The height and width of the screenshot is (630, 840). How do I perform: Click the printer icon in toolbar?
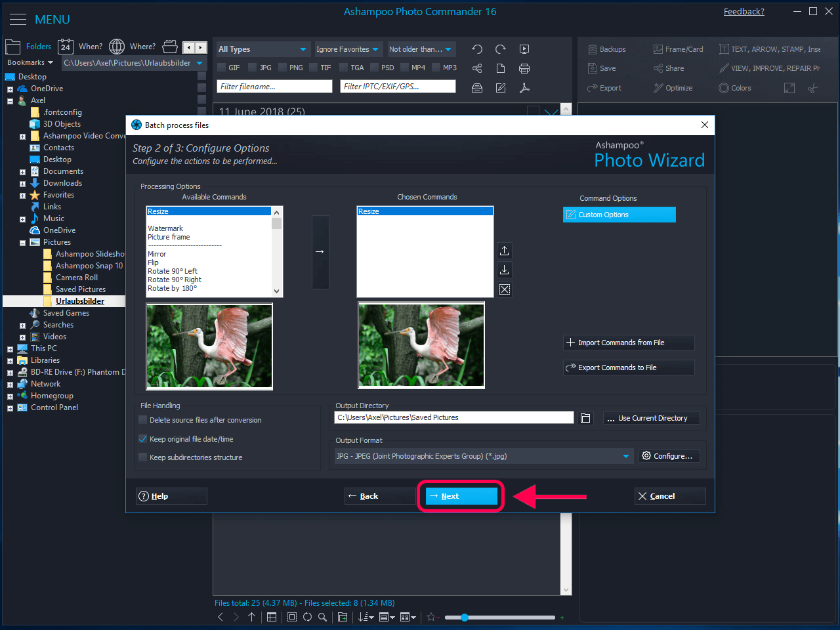[524, 68]
